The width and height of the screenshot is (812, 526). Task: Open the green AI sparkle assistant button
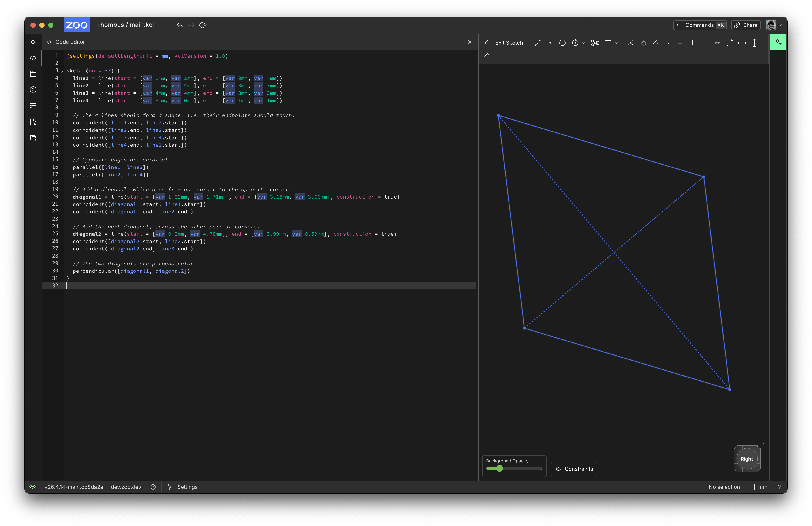click(x=778, y=42)
